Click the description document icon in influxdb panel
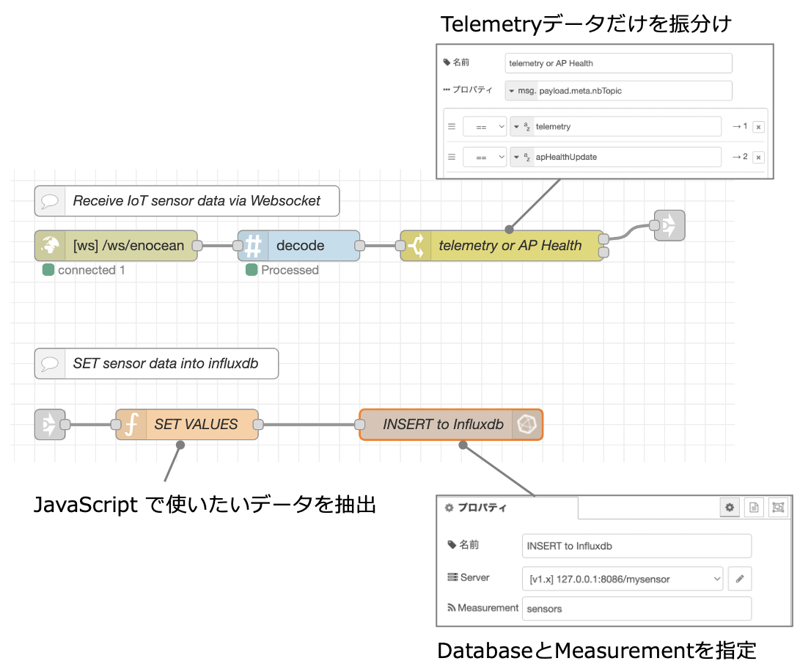Screen dimensions: 811x672 pyautogui.click(x=754, y=508)
